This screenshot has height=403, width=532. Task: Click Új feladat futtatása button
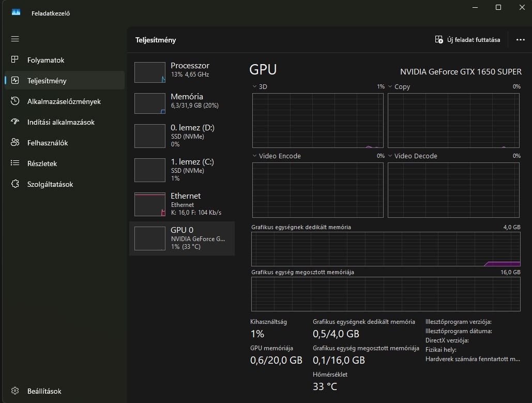click(467, 40)
